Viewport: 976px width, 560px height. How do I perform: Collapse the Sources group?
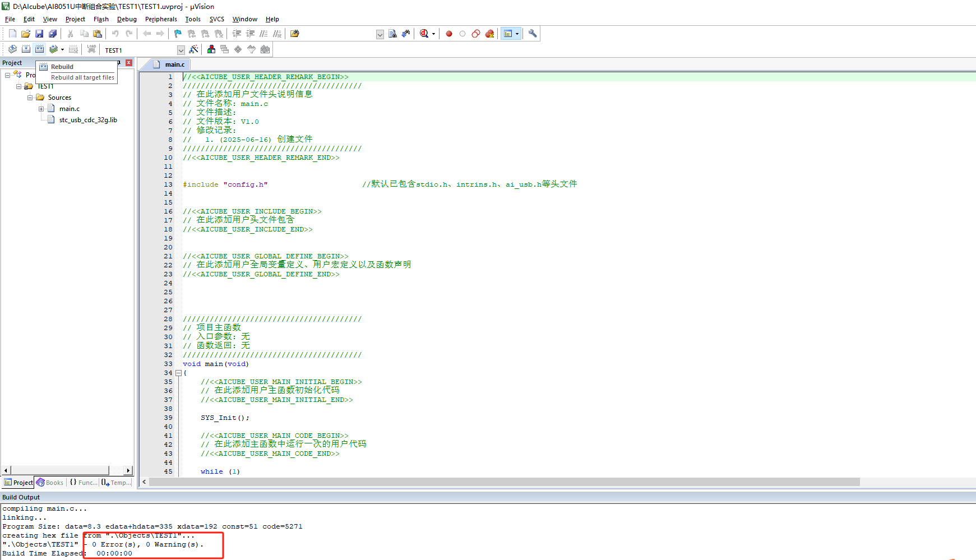[30, 98]
